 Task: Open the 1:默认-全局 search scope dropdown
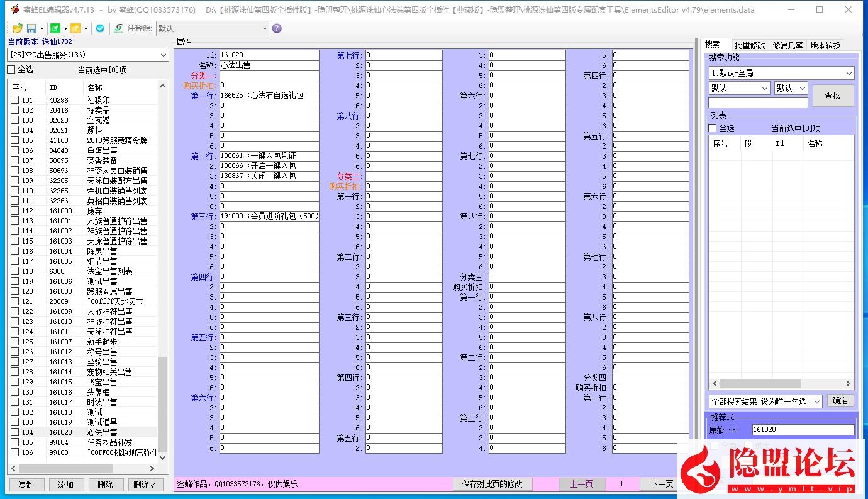pyautogui.click(x=781, y=73)
